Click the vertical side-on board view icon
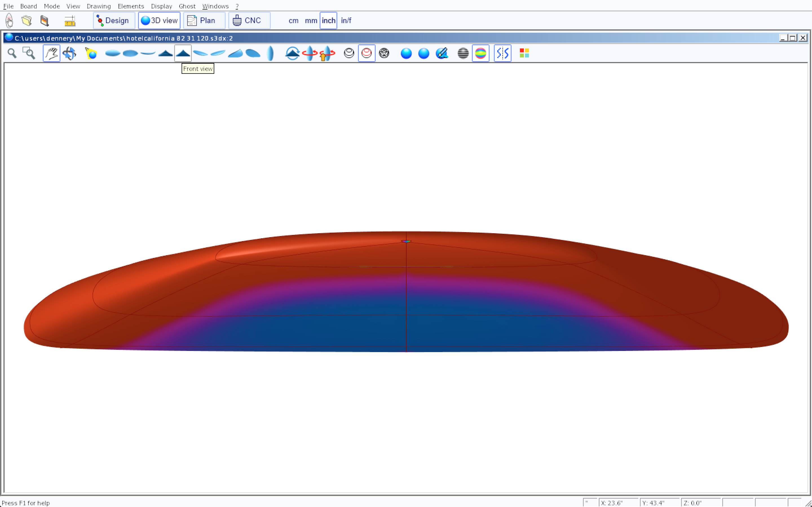812x507 pixels. (270, 53)
